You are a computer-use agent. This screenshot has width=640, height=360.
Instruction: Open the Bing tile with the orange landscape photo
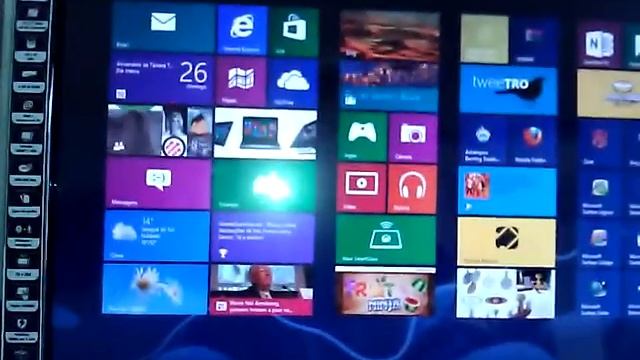tap(389, 36)
